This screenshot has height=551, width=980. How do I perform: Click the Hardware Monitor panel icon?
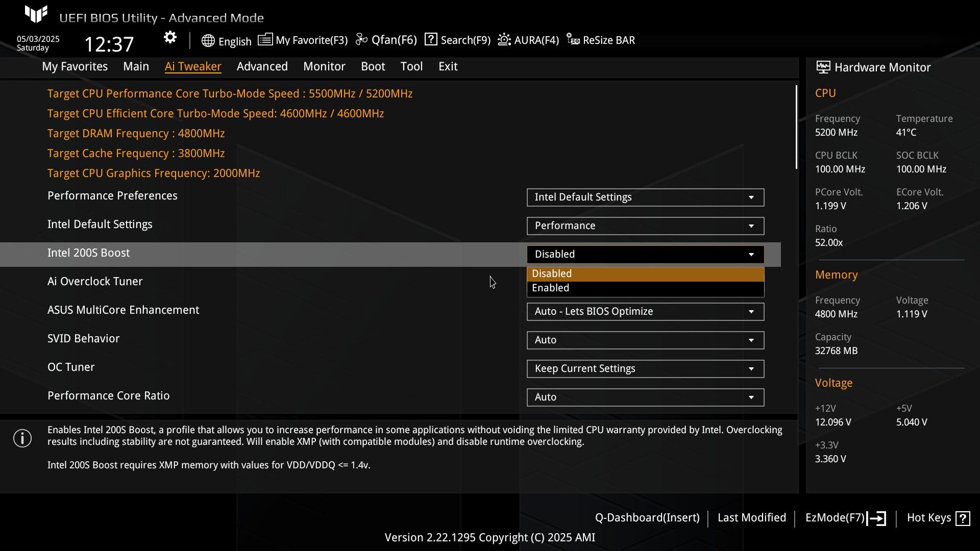823,67
